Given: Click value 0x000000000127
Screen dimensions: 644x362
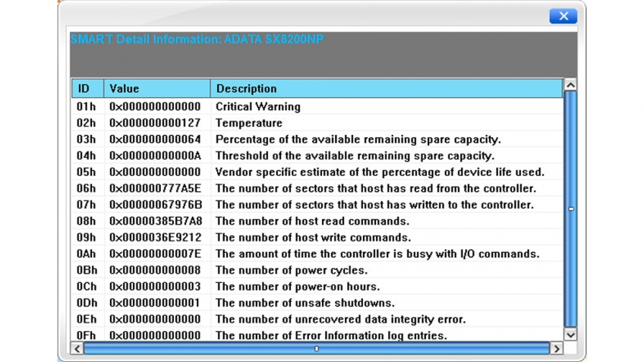Looking at the screenshot, I should (x=155, y=123).
